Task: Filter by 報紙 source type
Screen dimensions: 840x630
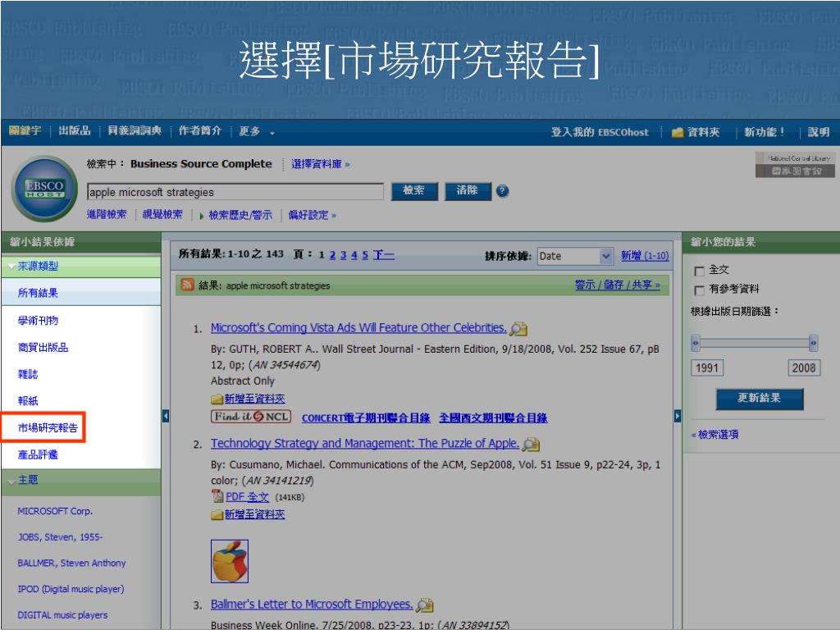Action: click(28, 401)
